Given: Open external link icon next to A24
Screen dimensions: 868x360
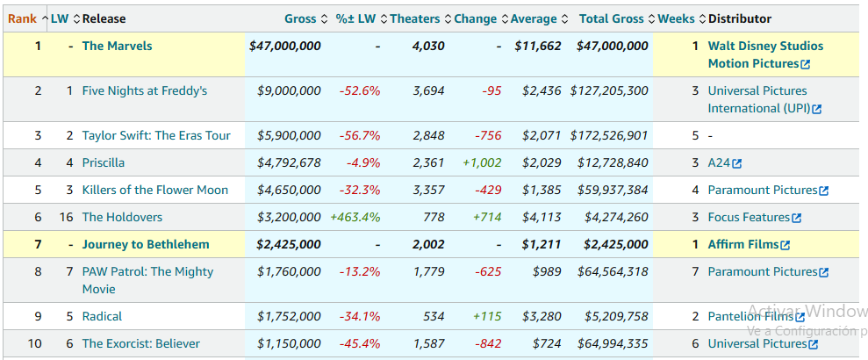Looking at the screenshot, I should click(x=737, y=163).
